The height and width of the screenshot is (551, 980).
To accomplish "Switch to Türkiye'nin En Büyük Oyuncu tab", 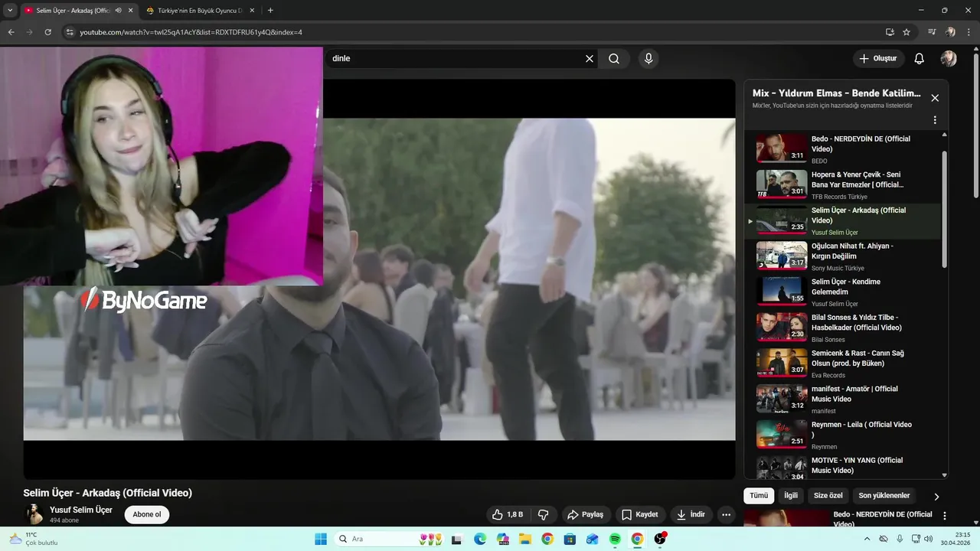I will pos(200,11).
